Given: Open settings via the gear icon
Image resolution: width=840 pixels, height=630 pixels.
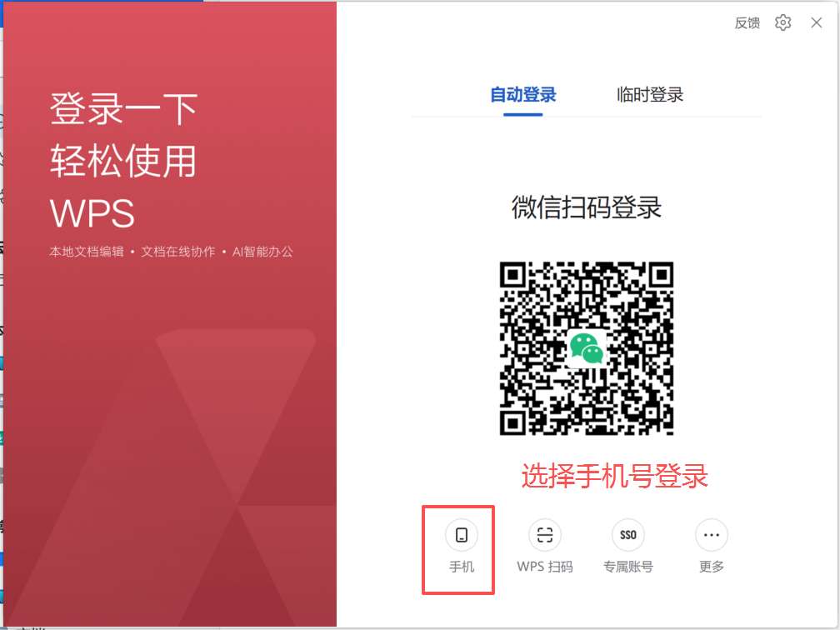Looking at the screenshot, I should point(782,23).
